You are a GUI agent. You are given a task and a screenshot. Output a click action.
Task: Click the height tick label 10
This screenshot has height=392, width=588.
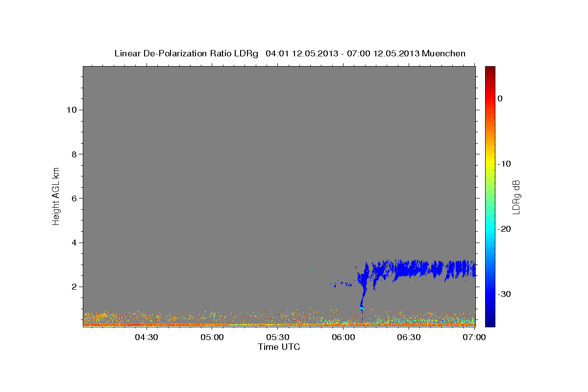73,110
